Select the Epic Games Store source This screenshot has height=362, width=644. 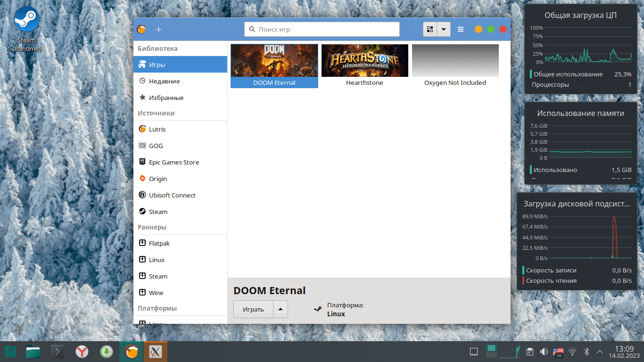(180, 162)
